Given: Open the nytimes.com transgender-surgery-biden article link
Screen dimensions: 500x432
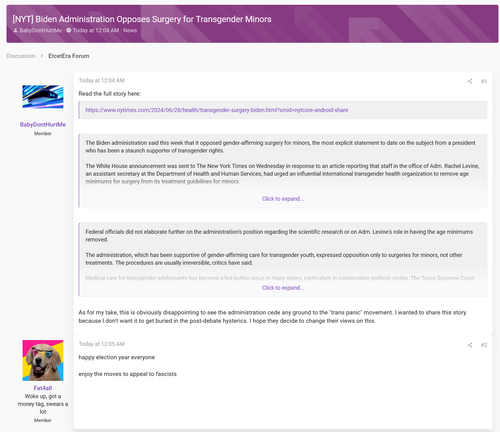Looking at the screenshot, I should coord(217,110).
